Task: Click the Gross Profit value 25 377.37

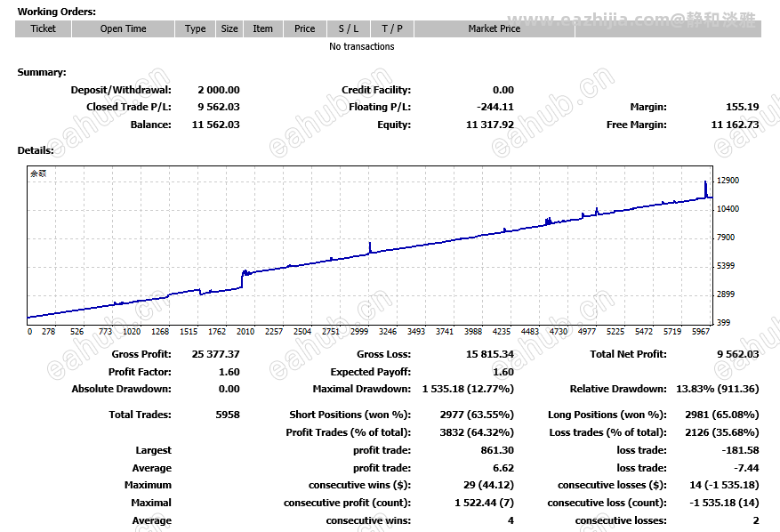Action: coord(216,354)
